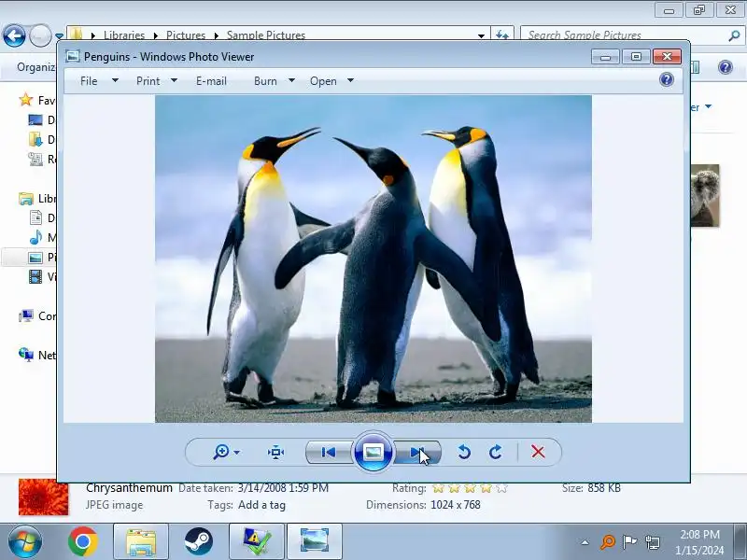Open the Action Center flag icon
Image resolution: width=747 pixels, height=560 pixels.
(x=629, y=542)
